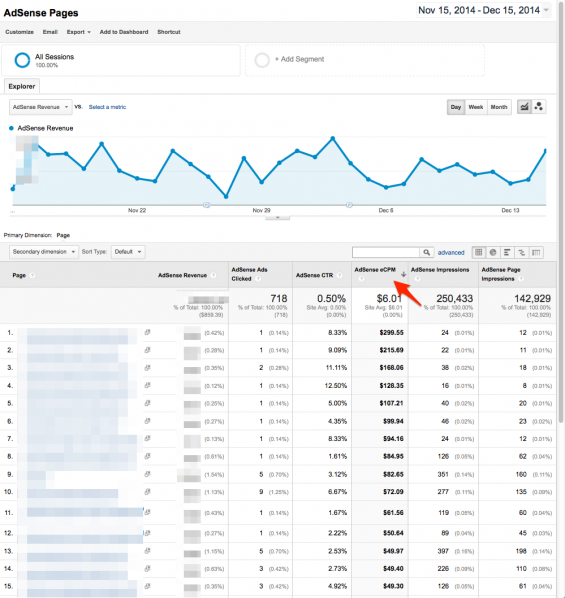
Task: Switch chart to line chart view
Action: point(524,107)
